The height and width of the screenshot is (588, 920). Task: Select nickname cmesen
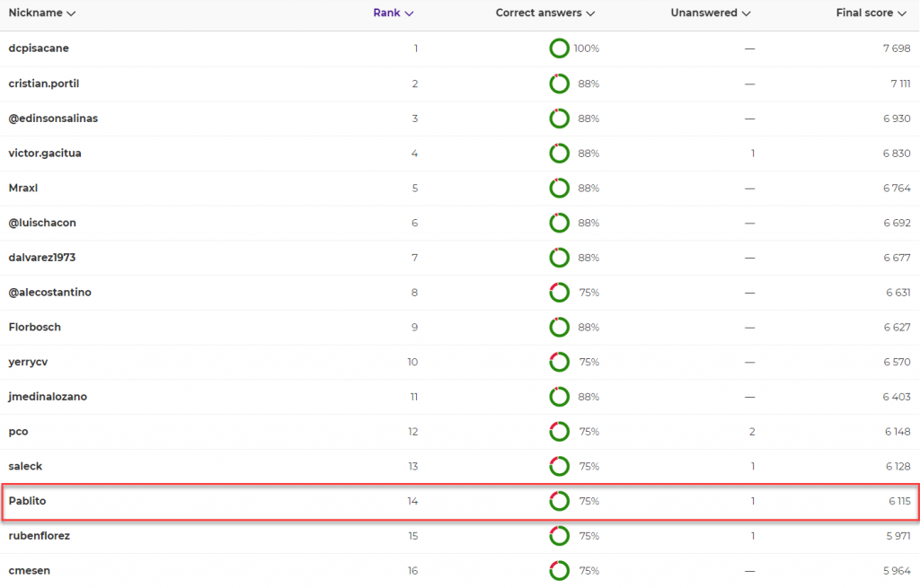pos(30,570)
